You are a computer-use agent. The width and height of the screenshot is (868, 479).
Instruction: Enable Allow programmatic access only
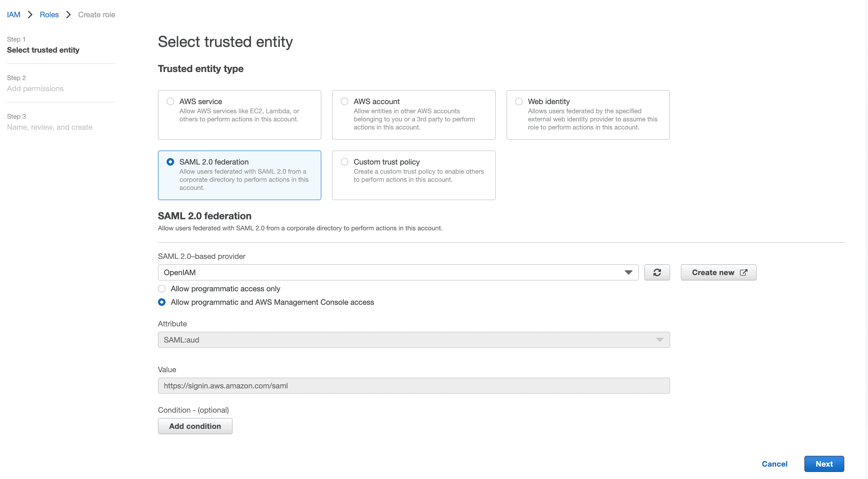162,289
